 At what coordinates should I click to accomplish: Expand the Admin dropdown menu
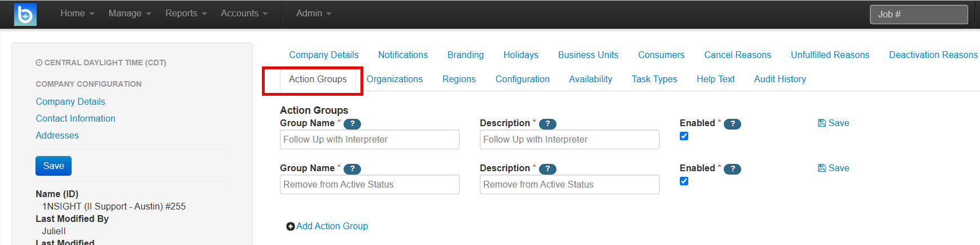314,14
